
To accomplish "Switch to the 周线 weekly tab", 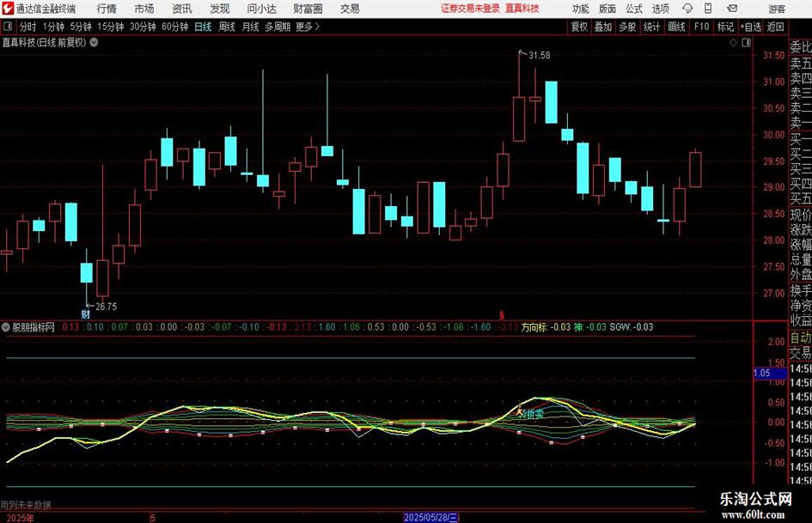I will 226,27.
